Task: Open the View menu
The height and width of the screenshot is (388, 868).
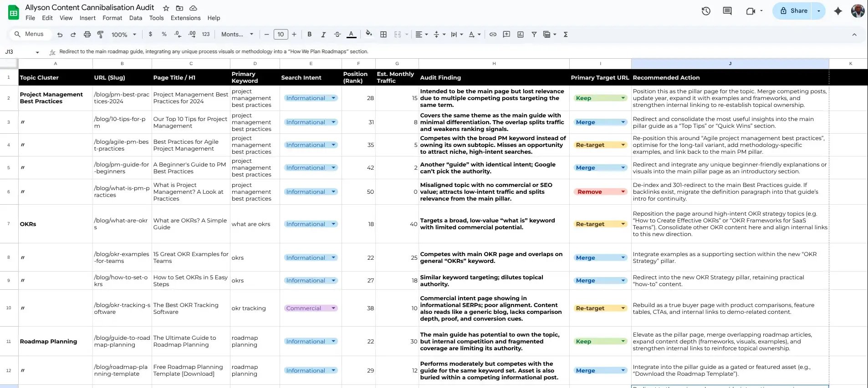Action: point(66,18)
